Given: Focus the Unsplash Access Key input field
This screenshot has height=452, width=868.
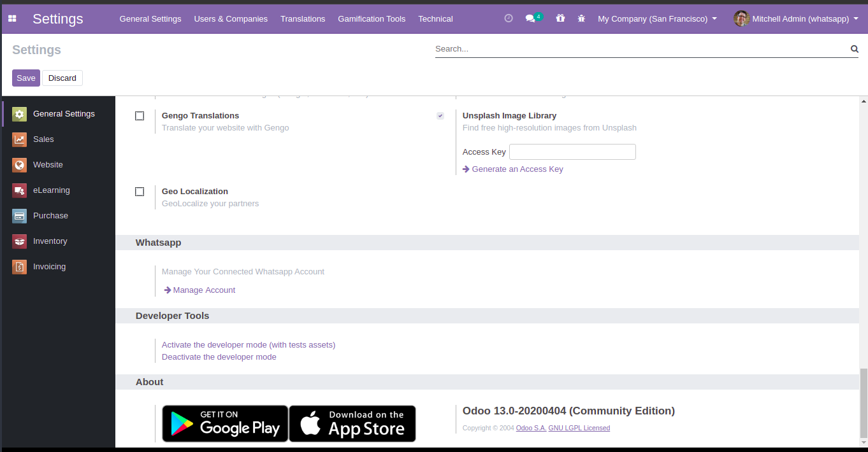Looking at the screenshot, I should [x=572, y=152].
